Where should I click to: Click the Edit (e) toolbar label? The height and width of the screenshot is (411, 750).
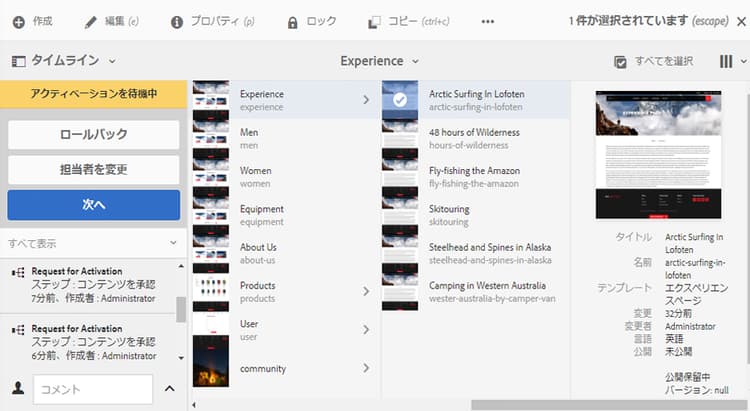point(122,21)
